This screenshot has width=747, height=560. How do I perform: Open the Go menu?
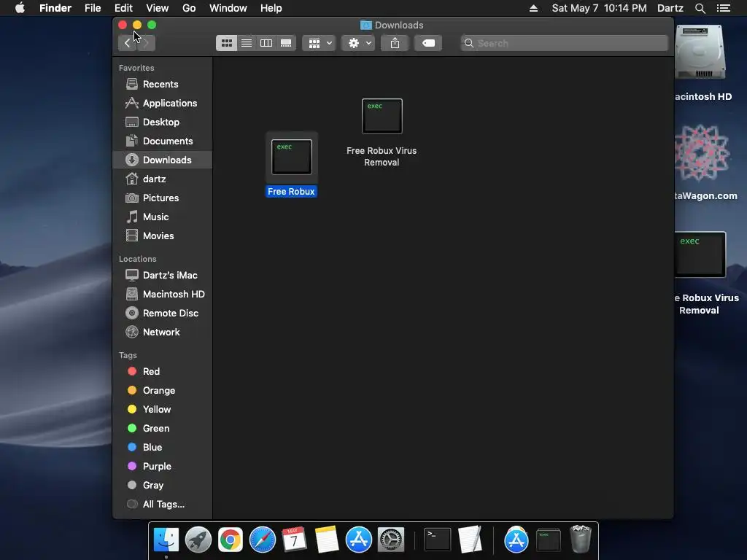189,8
